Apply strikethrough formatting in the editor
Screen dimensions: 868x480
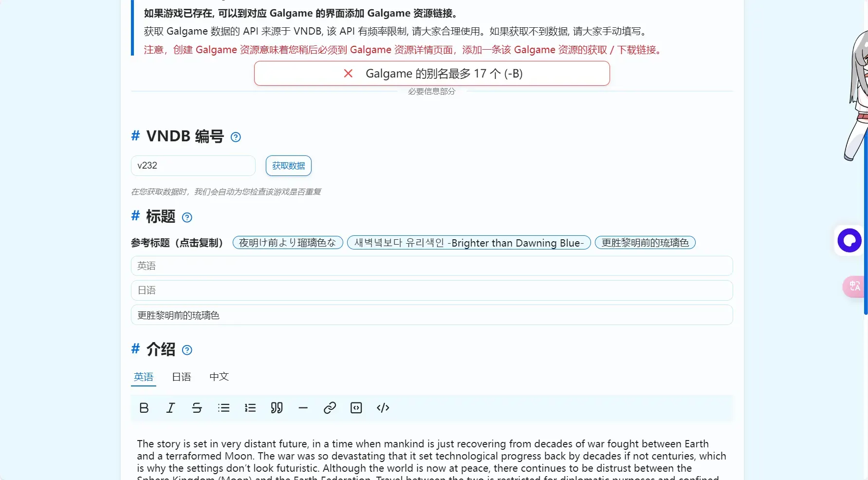(x=197, y=408)
